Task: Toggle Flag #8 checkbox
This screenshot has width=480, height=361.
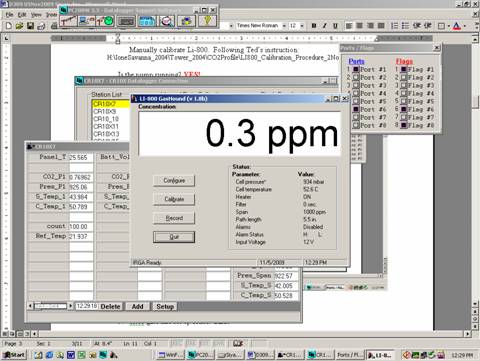Action: [404, 125]
